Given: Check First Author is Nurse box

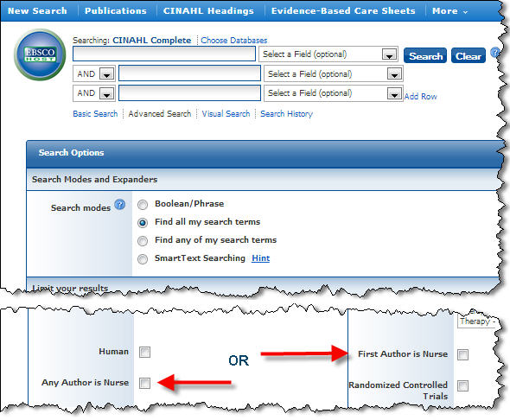Looking at the screenshot, I should (x=462, y=354).
